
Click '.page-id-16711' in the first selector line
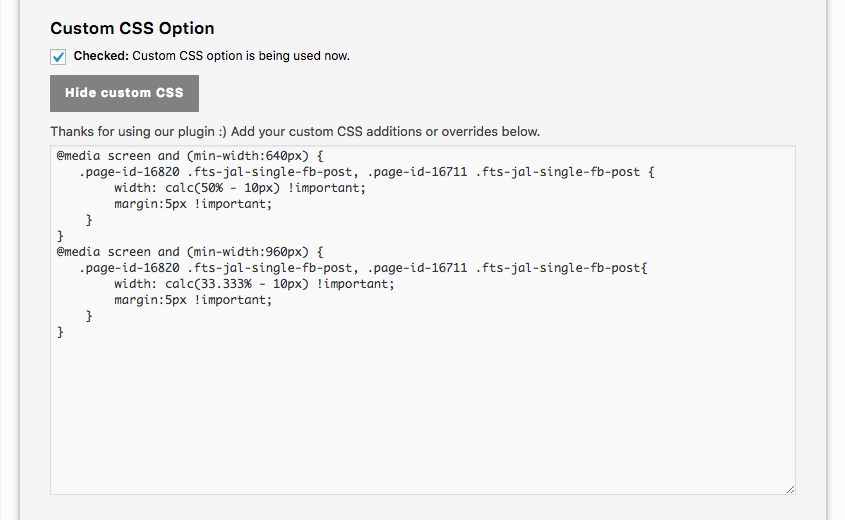pyautogui.click(x=417, y=172)
